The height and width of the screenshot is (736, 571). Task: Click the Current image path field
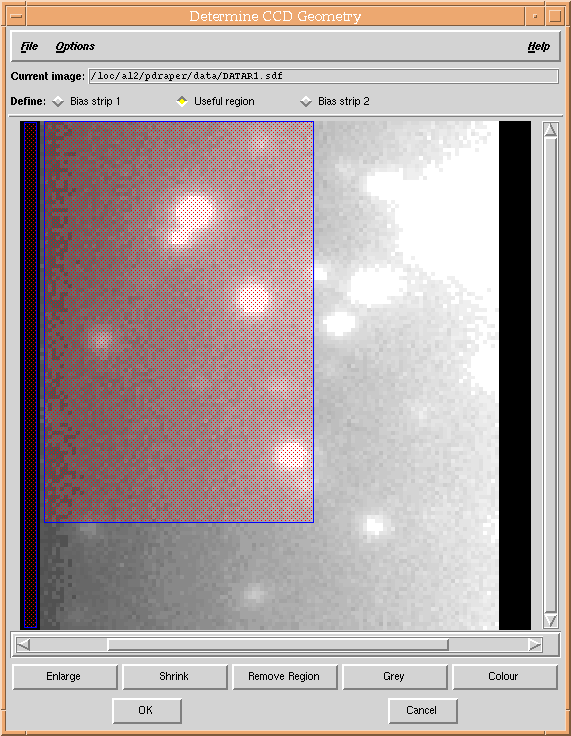coord(324,76)
